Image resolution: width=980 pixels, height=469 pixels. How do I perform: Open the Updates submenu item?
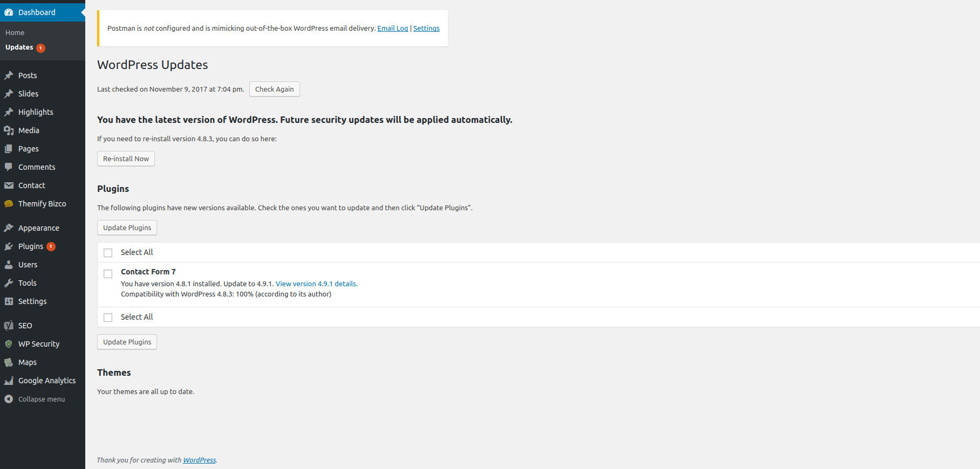pyautogui.click(x=19, y=47)
